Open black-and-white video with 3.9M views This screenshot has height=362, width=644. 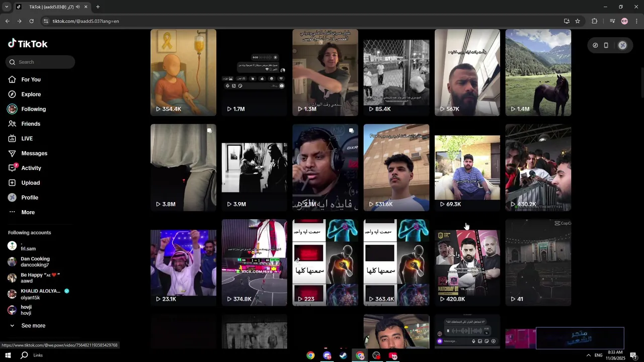pyautogui.click(x=254, y=167)
